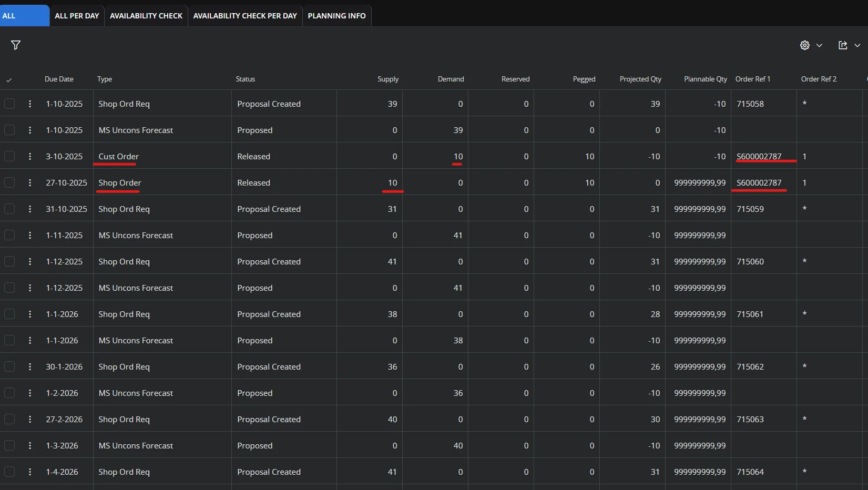The width and height of the screenshot is (868, 490).
Task: Open the Planning Info tab
Action: tap(336, 16)
